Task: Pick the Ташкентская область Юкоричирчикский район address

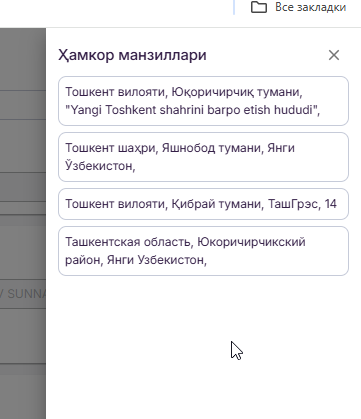Action: click(203, 251)
